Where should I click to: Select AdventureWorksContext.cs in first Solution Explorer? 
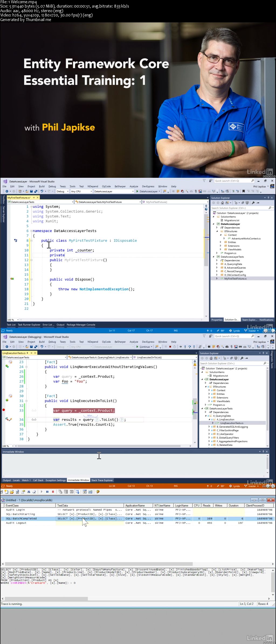point(246,238)
